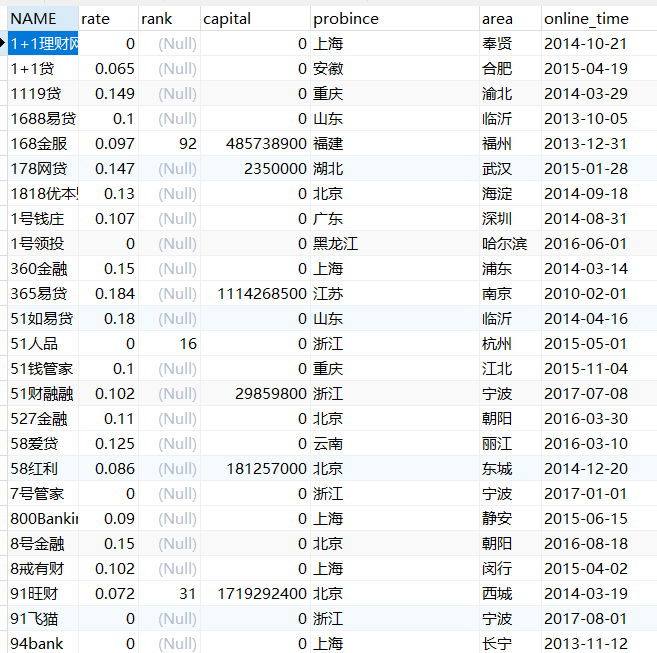The width and height of the screenshot is (657, 653).
Task: Select the name cell 94bank
Action: tap(43, 643)
